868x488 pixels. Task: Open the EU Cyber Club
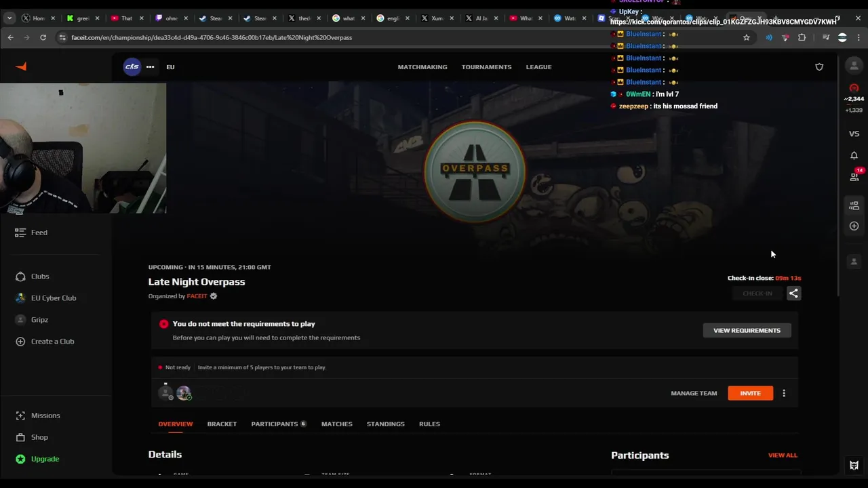pyautogui.click(x=45, y=298)
